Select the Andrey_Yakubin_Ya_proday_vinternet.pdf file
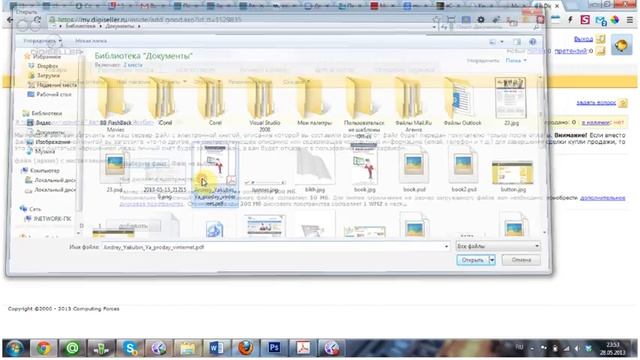The image size is (640, 360). 215,176
